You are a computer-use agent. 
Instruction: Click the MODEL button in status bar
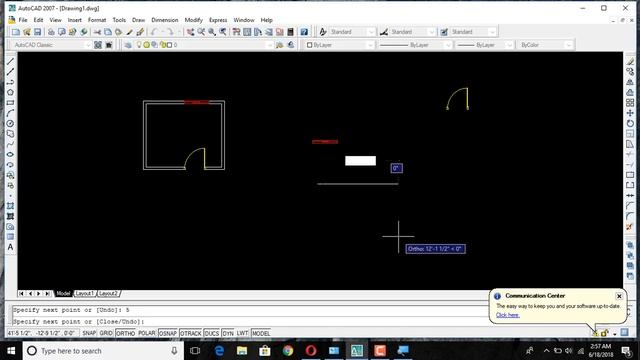[261, 333]
